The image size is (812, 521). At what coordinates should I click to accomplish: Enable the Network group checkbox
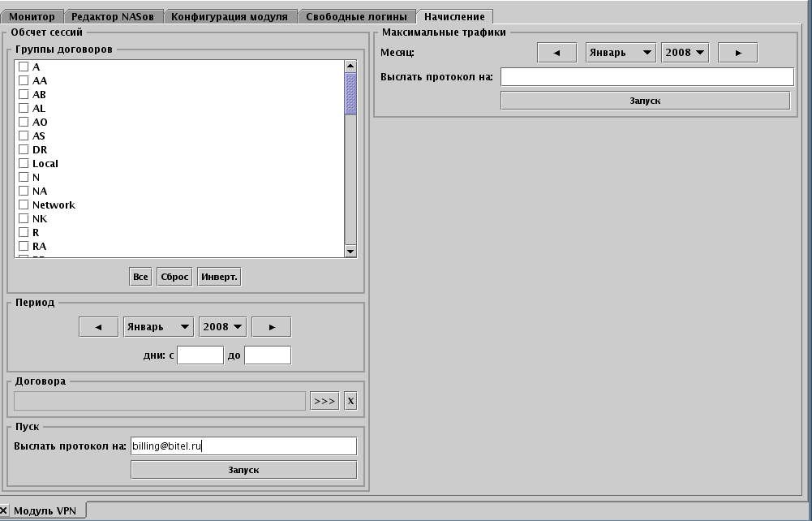pos(24,205)
